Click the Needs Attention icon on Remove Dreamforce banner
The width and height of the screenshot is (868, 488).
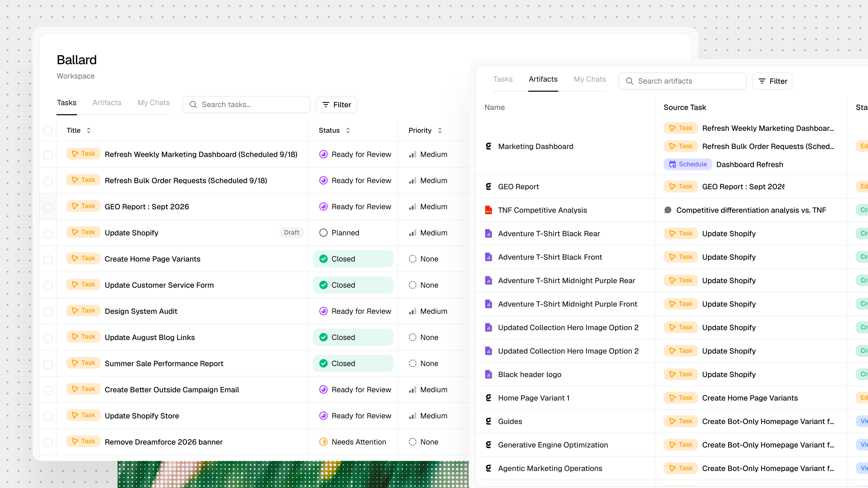pyautogui.click(x=323, y=442)
